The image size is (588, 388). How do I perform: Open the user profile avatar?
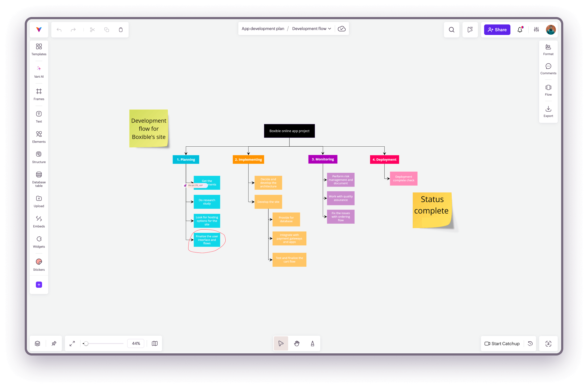[x=551, y=30]
